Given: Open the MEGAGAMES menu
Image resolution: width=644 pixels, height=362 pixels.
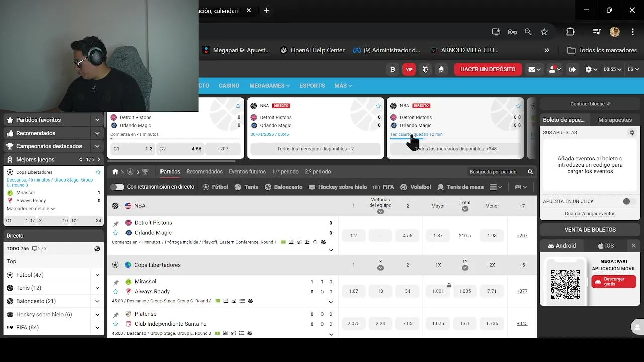Looking at the screenshot, I should 269,86.
